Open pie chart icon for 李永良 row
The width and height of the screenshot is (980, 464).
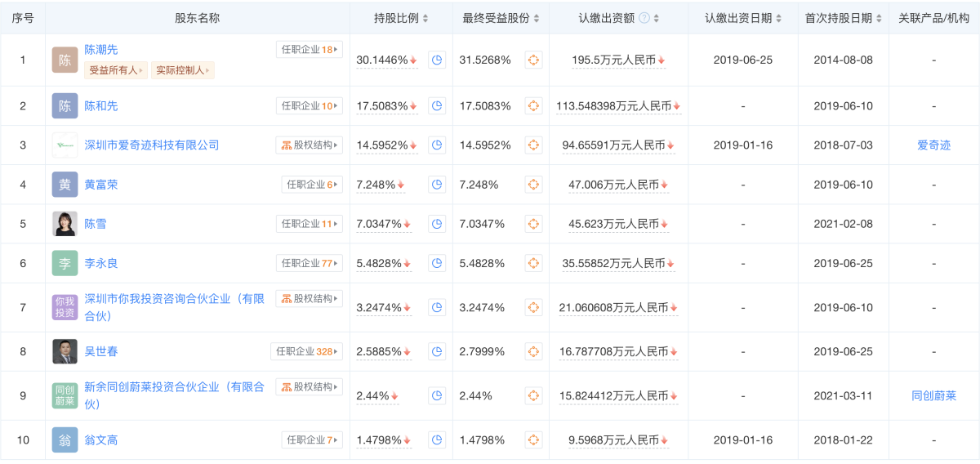[437, 263]
